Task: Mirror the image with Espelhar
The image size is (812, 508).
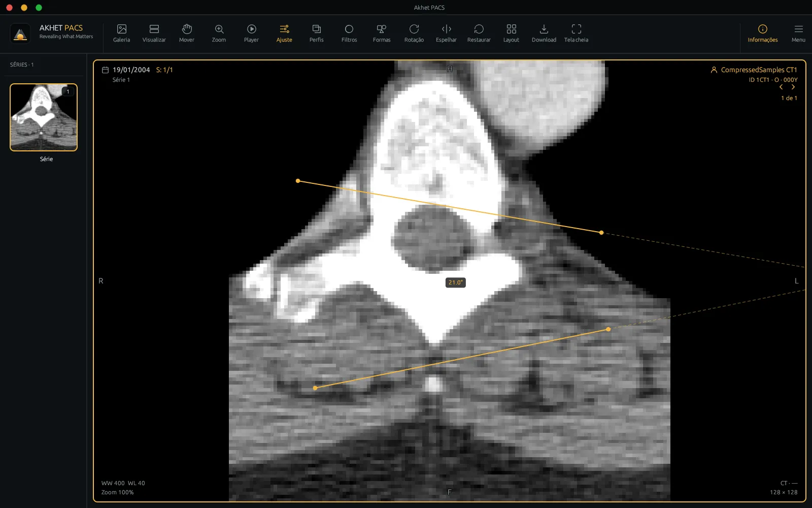Action: click(446, 34)
